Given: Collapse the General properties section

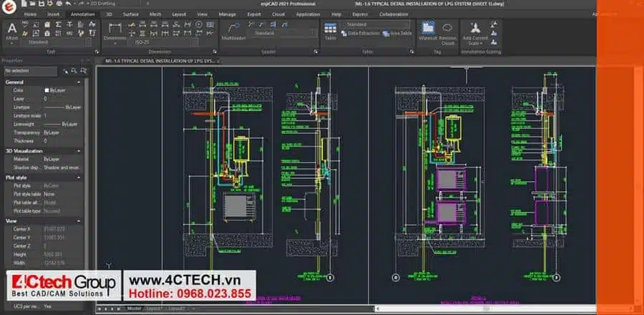Looking at the screenshot, I should [x=79, y=82].
